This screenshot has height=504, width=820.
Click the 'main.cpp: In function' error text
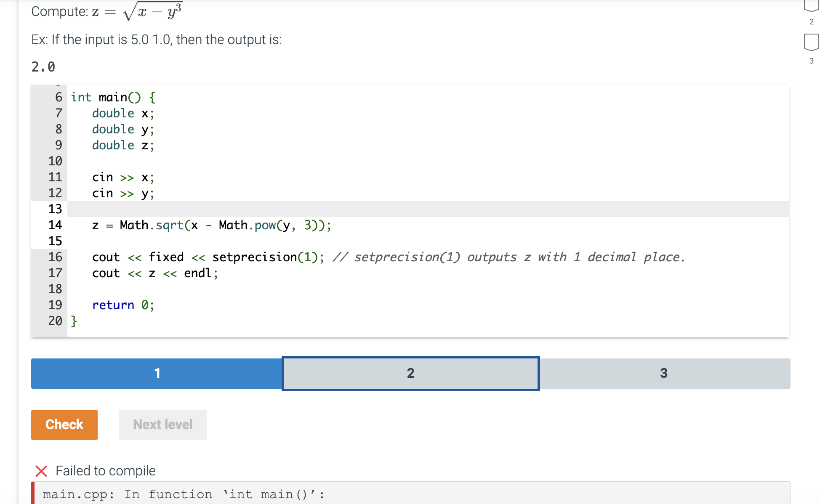point(184,494)
